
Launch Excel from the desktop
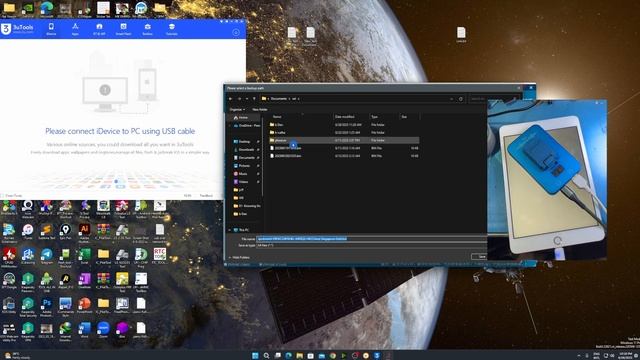coord(84,257)
